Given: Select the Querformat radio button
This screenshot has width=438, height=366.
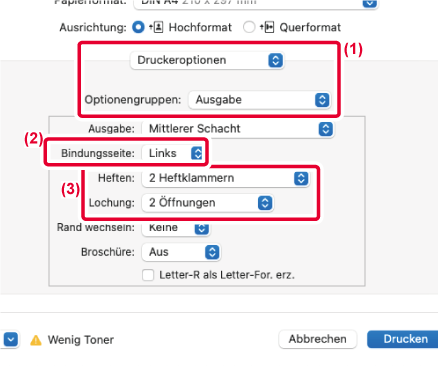Looking at the screenshot, I should pyautogui.click(x=249, y=27).
